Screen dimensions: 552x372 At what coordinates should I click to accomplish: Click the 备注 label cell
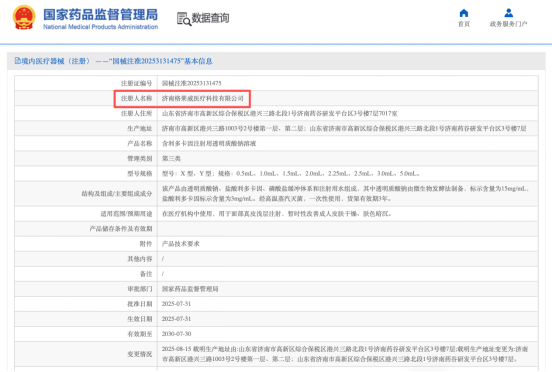86,274
